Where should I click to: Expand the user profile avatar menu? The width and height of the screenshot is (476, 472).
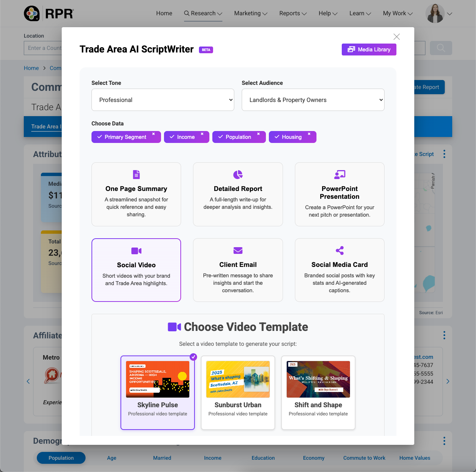point(439,13)
